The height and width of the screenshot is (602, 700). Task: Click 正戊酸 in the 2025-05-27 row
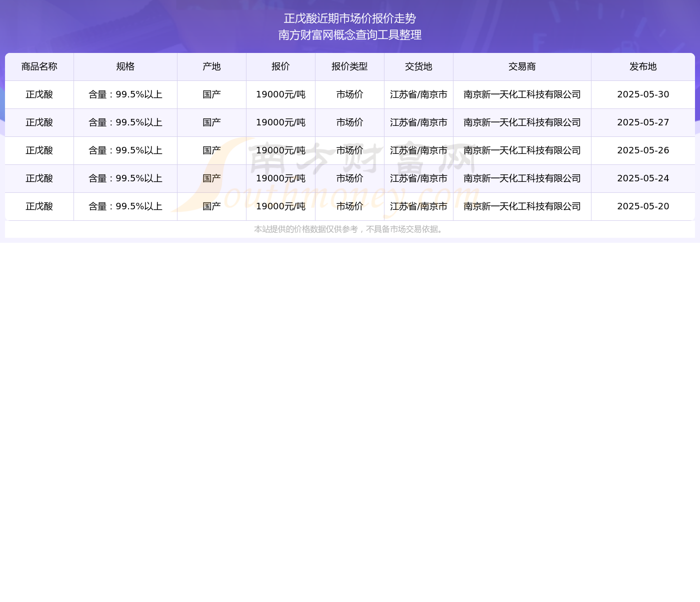[x=39, y=122]
